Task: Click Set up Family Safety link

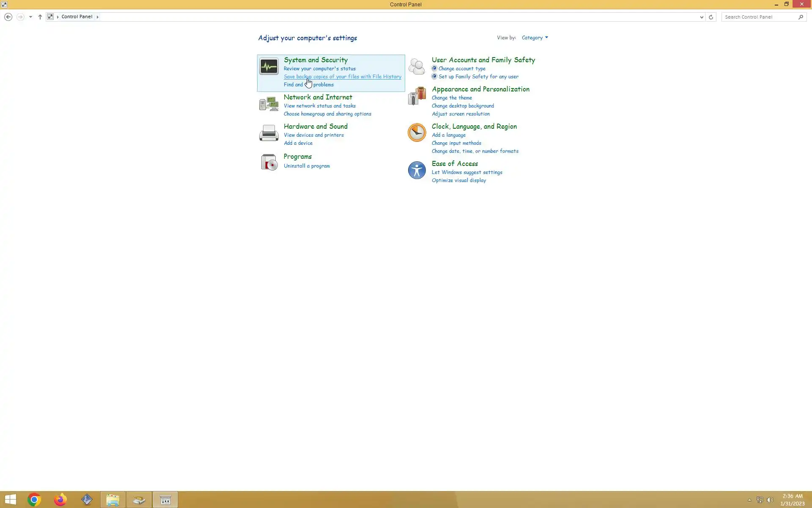Action: tap(478, 77)
